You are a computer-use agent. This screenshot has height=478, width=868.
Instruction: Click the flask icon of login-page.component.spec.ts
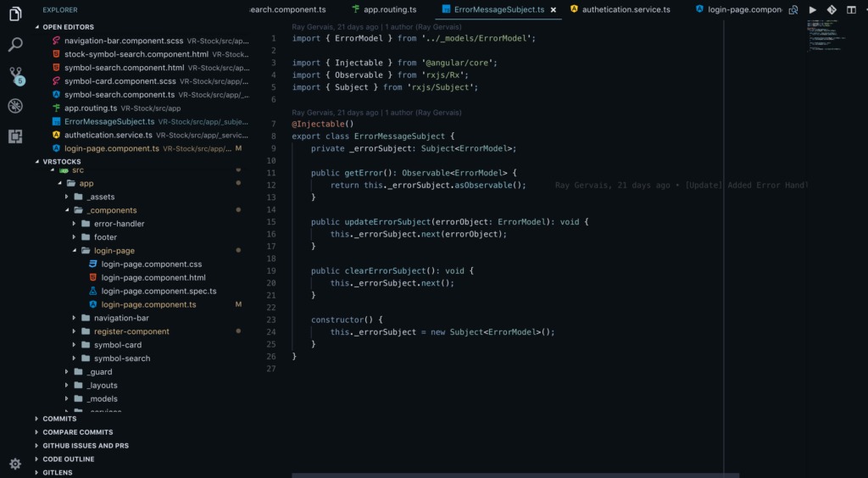tap(93, 291)
